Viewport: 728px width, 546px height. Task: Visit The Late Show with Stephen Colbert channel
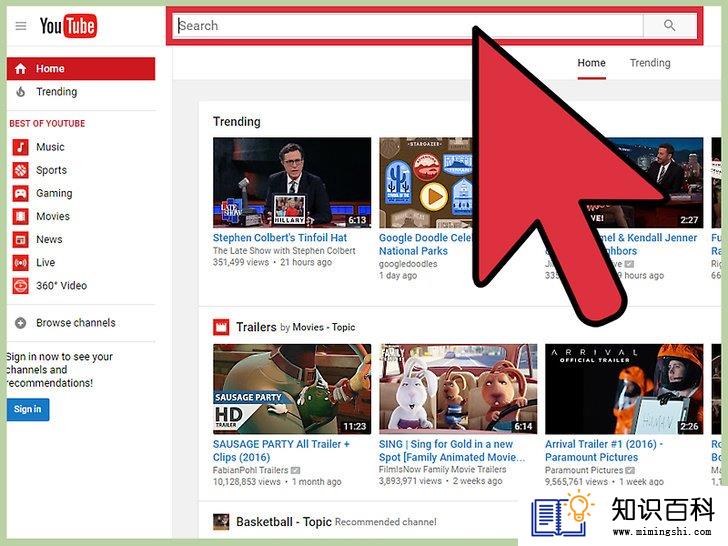[x=284, y=251]
